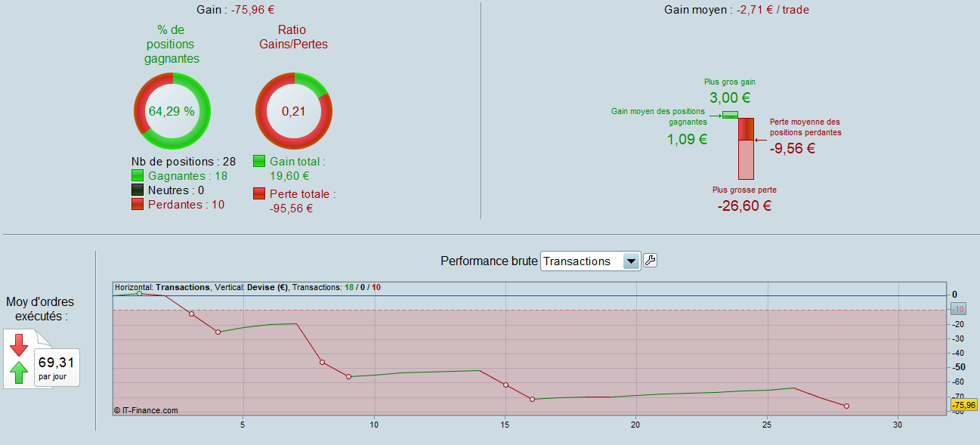The image size is (980, 445).
Task: Click the -9,56 € average loss value
Action: click(x=793, y=149)
